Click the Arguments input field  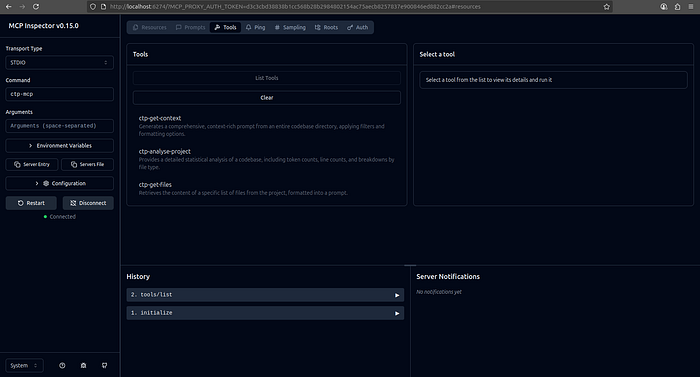59,126
